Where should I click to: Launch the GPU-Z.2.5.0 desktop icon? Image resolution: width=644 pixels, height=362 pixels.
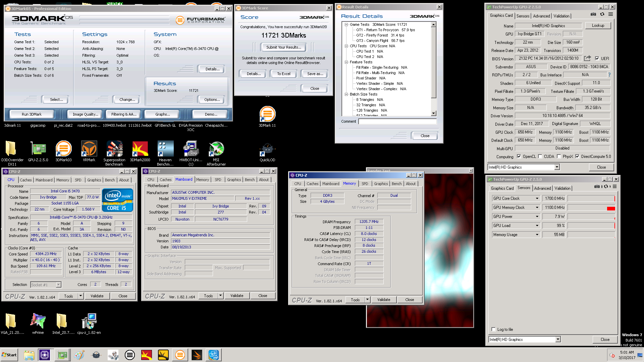pos(38,148)
